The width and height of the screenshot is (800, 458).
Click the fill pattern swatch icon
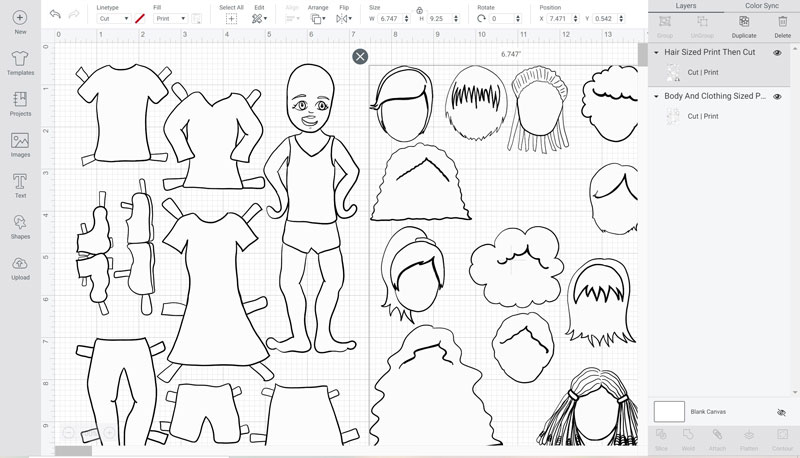tap(196, 19)
